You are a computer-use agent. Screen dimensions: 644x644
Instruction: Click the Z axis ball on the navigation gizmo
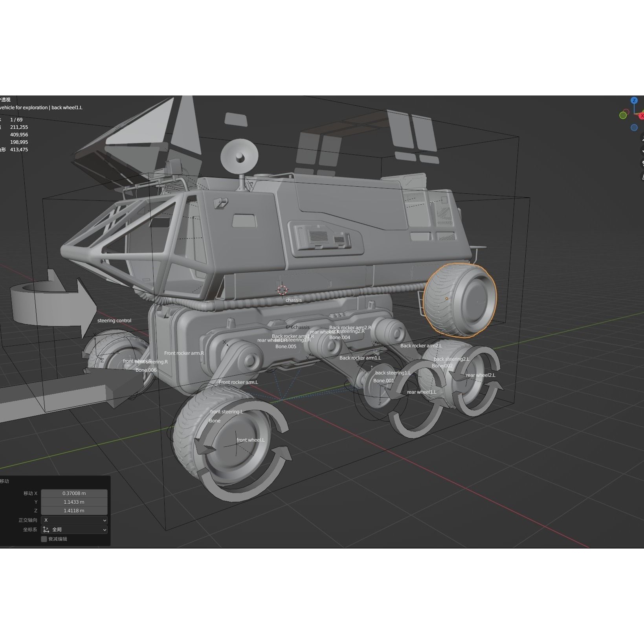click(634, 100)
